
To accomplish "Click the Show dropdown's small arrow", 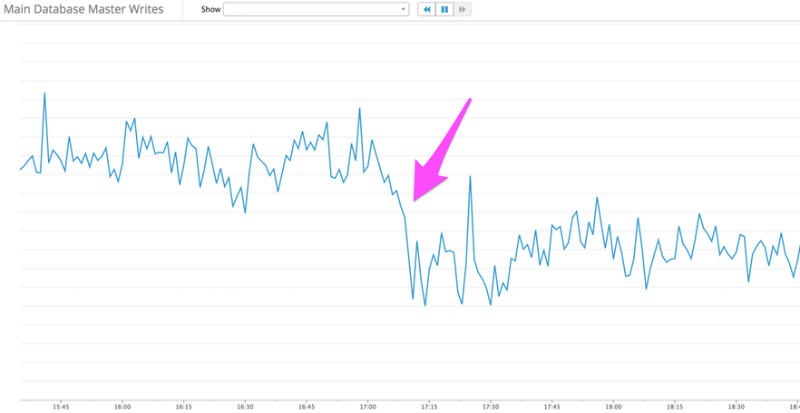I will point(403,9).
